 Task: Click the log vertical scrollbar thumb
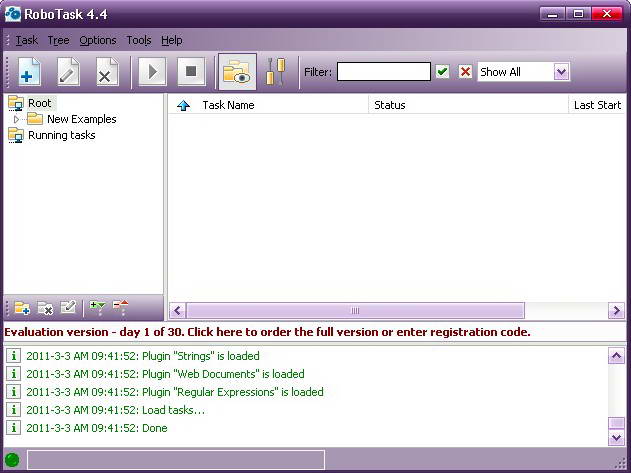[x=617, y=423]
